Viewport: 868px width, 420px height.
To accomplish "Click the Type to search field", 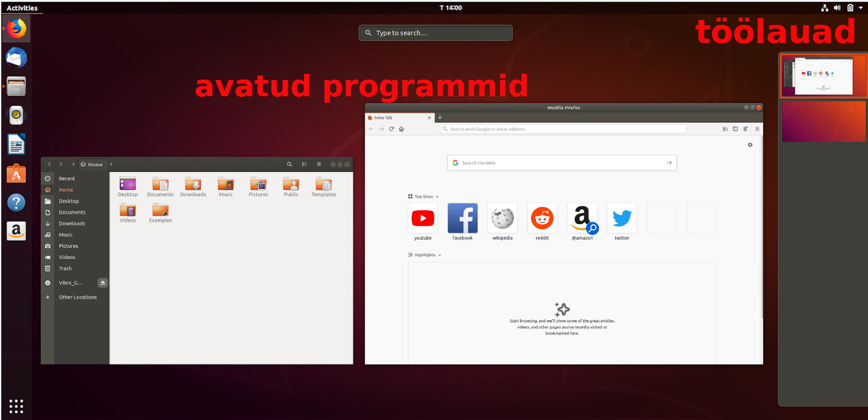I will pos(435,33).
